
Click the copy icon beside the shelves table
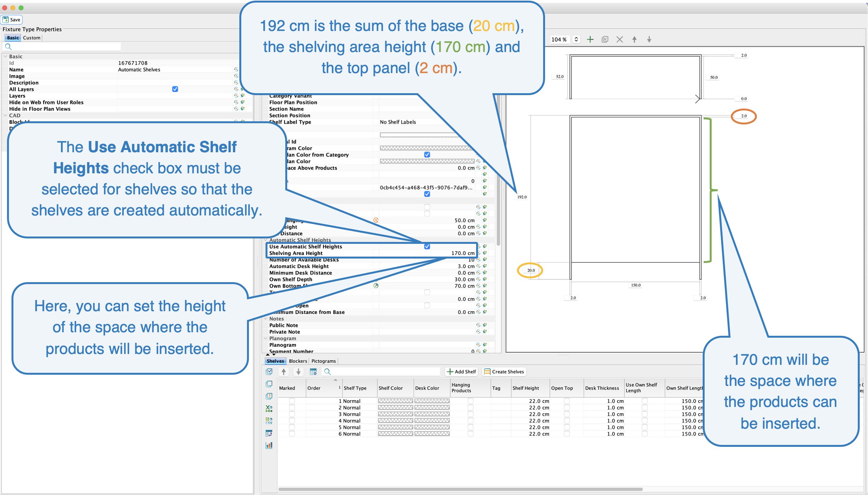(269, 384)
